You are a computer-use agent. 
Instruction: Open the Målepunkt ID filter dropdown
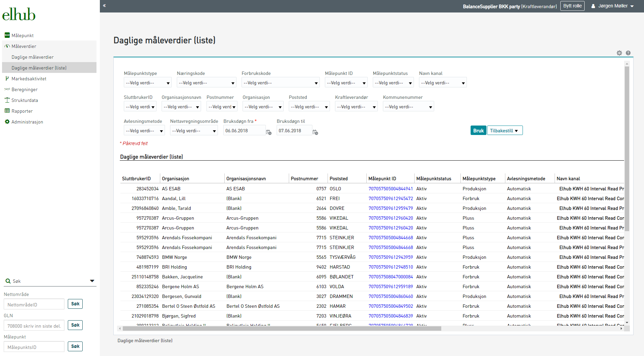[346, 83]
